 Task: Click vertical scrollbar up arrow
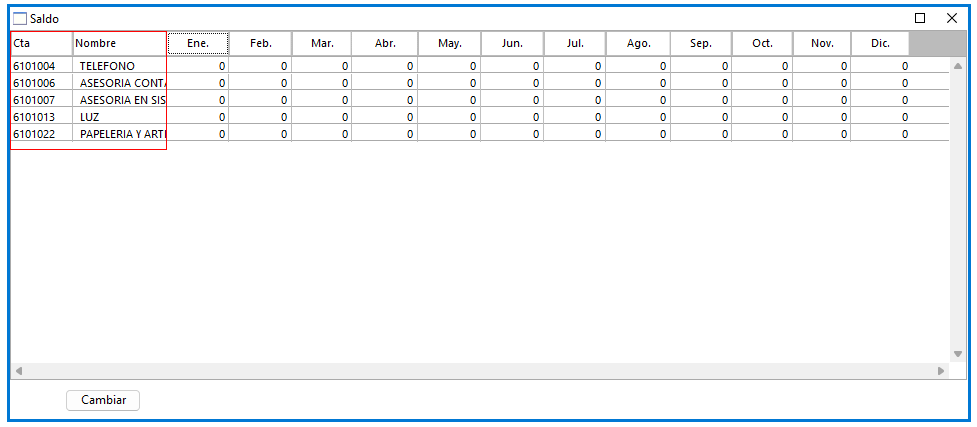[958, 65]
